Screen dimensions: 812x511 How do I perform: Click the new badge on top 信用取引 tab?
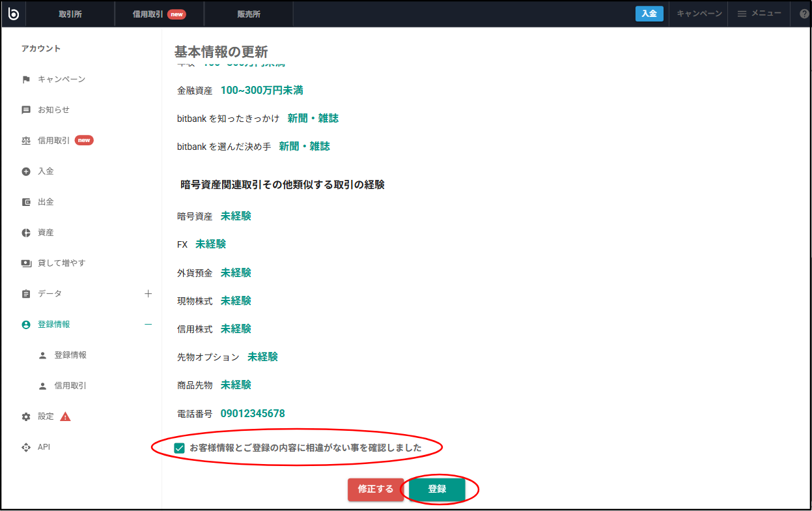coord(176,14)
